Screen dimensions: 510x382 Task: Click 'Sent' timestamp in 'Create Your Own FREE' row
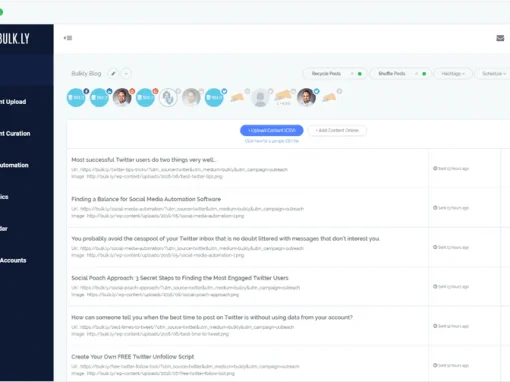point(453,365)
